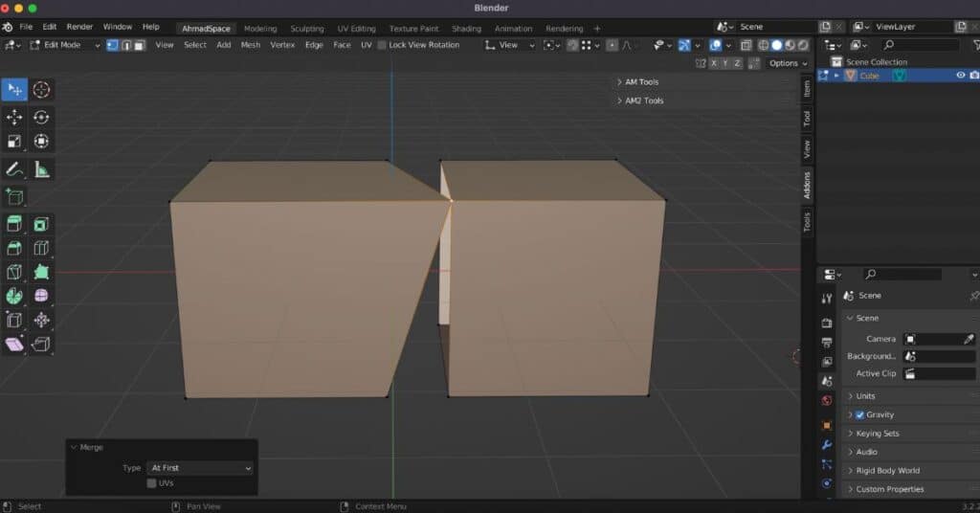Open the Modifier wrench properties tab
The height and width of the screenshot is (513, 980).
tap(827, 445)
